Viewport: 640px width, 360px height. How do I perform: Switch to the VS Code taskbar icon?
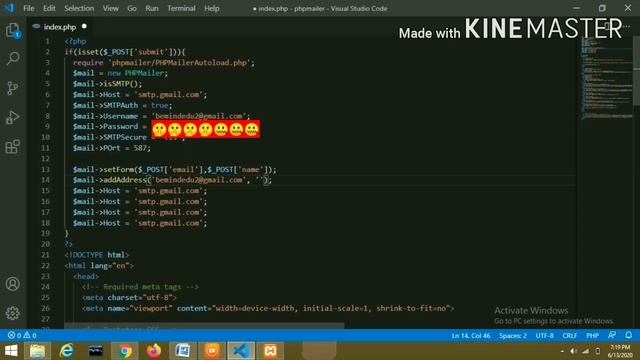241,351
